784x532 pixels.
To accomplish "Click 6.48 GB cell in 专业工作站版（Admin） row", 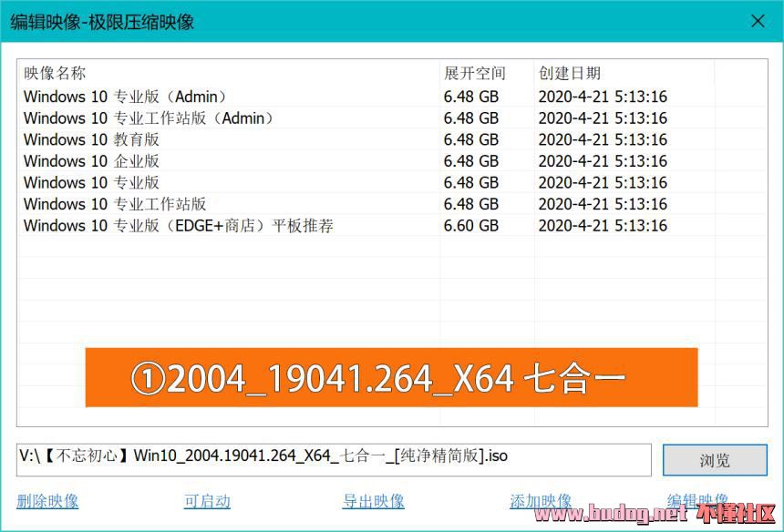I will pos(471,118).
